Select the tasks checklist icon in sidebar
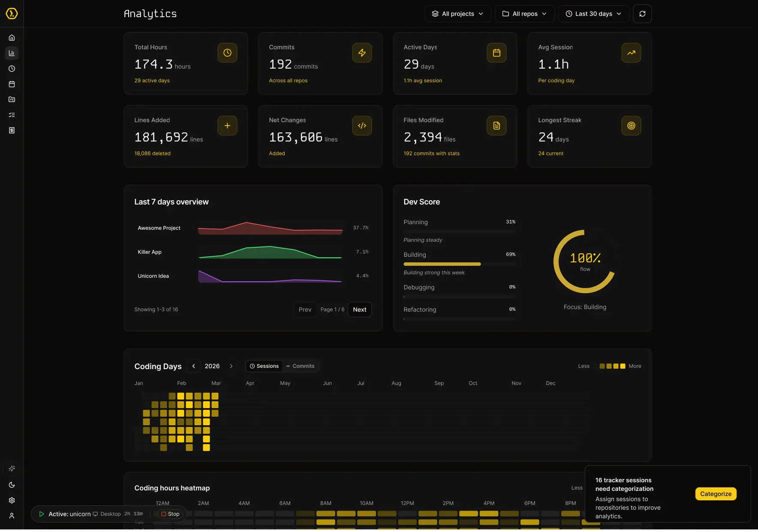The height and width of the screenshot is (532, 758). click(x=12, y=114)
